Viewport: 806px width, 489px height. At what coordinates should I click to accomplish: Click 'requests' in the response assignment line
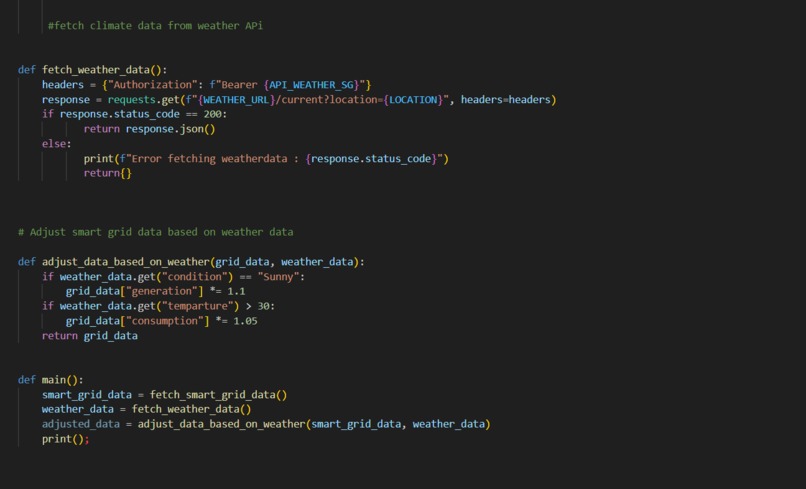point(132,100)
